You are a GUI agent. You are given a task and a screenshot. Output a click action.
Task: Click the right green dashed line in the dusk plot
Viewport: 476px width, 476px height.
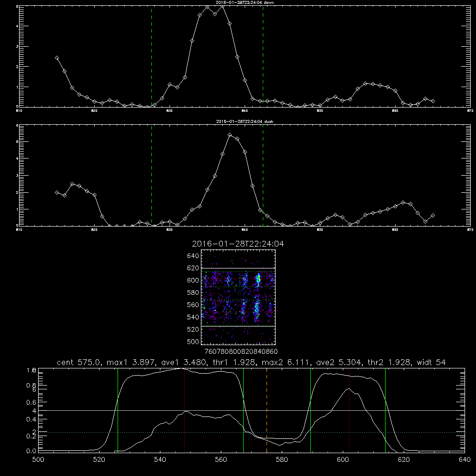(x=263, y=175)
